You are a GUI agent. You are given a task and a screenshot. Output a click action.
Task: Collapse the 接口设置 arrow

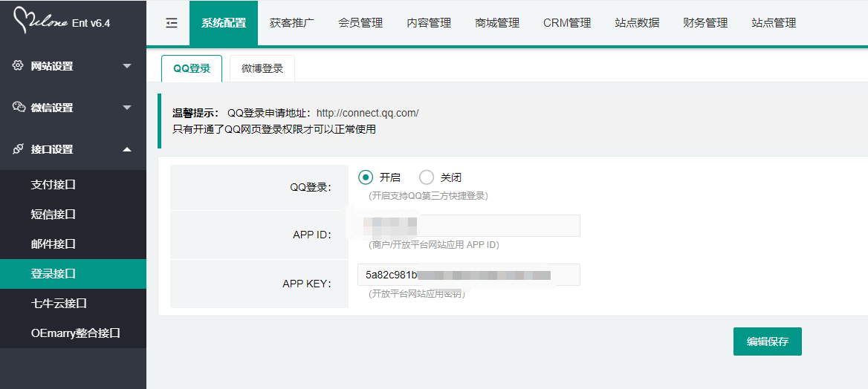(x=127, y=149)
